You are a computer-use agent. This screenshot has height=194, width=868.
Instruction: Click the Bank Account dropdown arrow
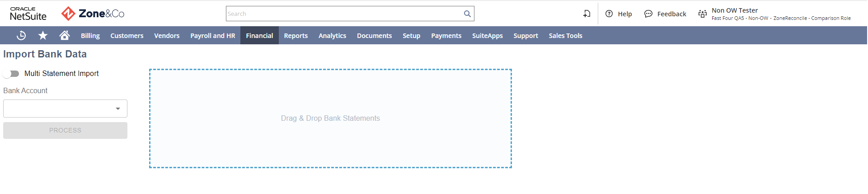pyautogui.click(x=118, y=109)
